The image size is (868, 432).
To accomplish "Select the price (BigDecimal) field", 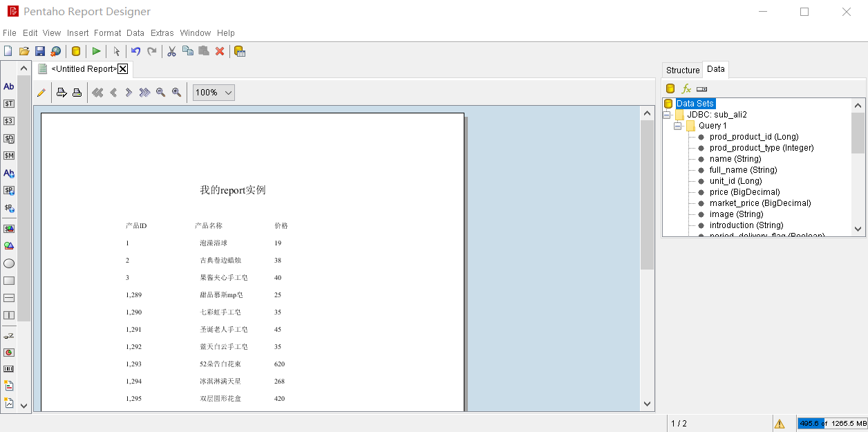I will point(744,192).
